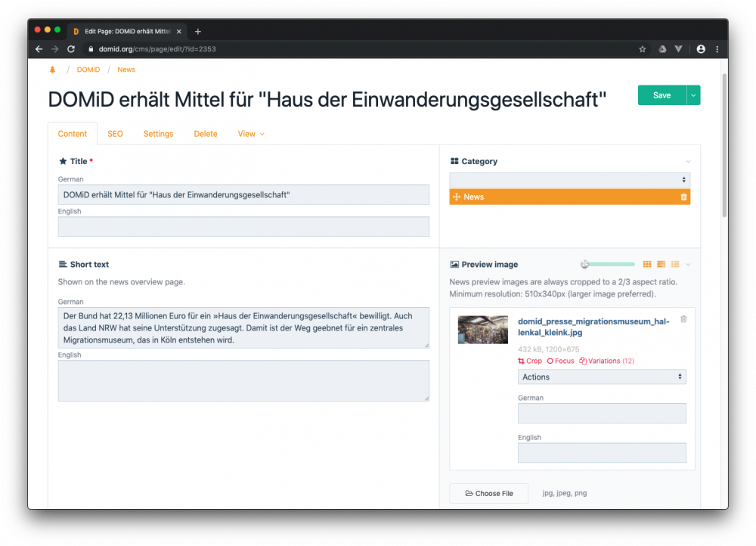
Task: Open the Crop tool for the preview image
Action: pyautogui.click(x=529, y=361)
